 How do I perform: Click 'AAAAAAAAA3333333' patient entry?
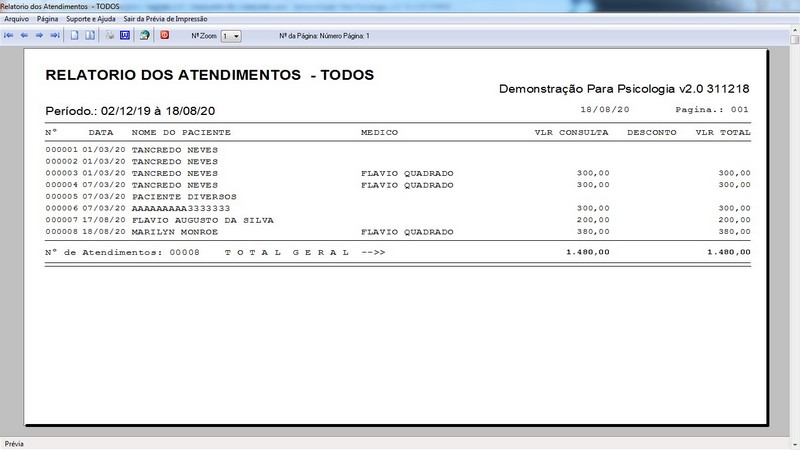(181, 209)
